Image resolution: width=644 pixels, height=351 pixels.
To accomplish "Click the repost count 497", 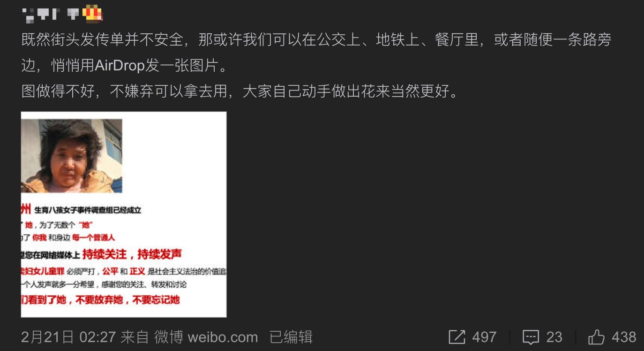I will point(484,337).
